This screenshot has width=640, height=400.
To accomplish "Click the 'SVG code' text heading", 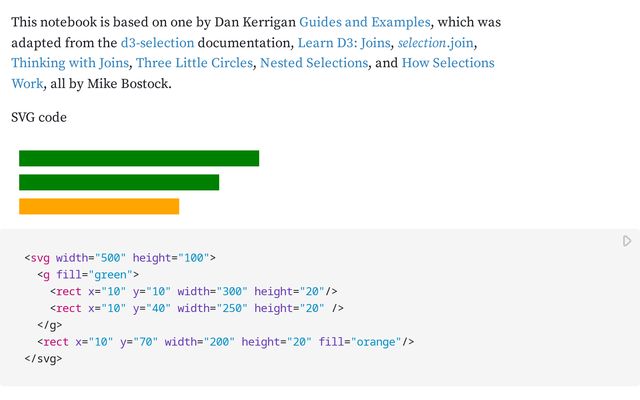I will point(39,118).
